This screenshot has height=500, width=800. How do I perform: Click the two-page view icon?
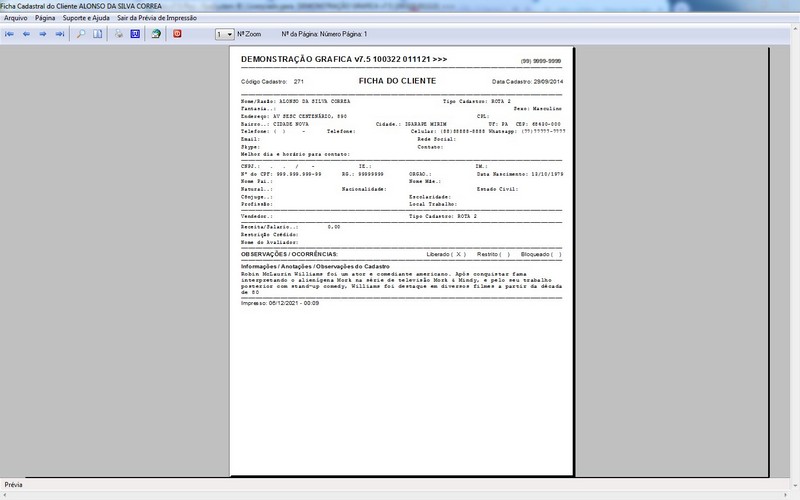(x=97, y=34)
